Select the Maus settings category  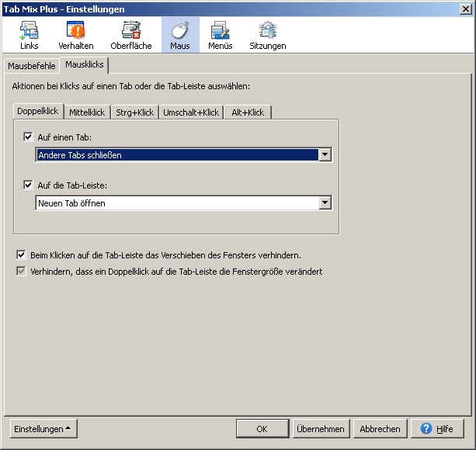180,35
